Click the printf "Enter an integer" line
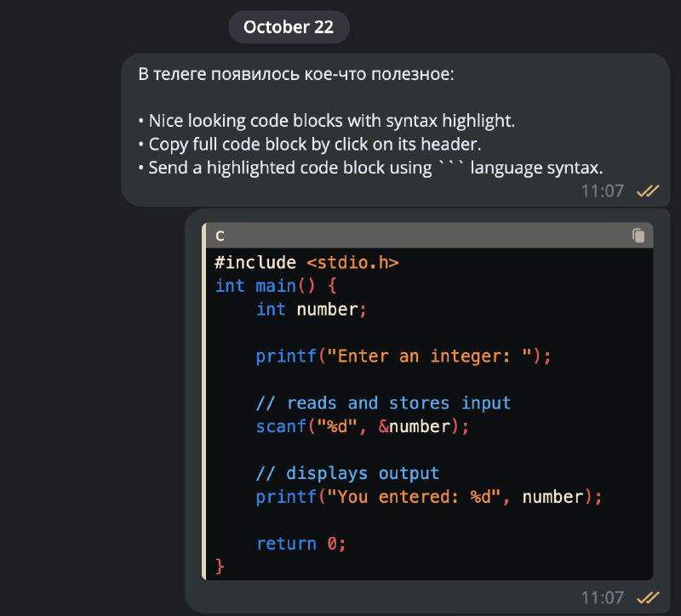Viewport: 681px width, 616px height. click(403, 356)
